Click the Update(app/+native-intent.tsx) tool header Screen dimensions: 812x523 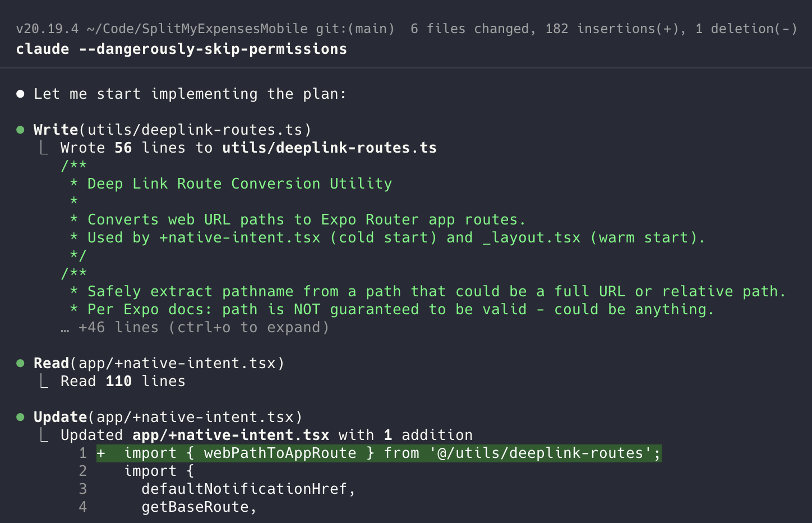pos(168,418)
